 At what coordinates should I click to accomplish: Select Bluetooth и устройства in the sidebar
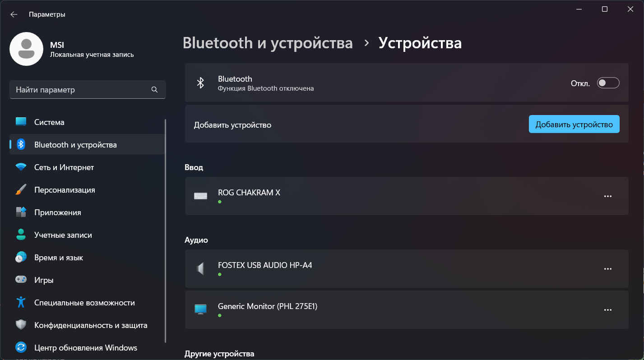coord(87,145)
